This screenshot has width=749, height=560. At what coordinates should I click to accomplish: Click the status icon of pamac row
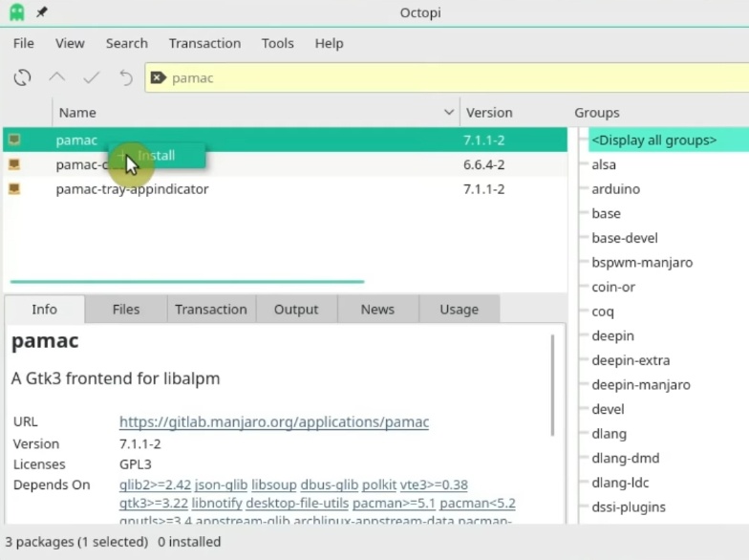[x=14, y=140]
